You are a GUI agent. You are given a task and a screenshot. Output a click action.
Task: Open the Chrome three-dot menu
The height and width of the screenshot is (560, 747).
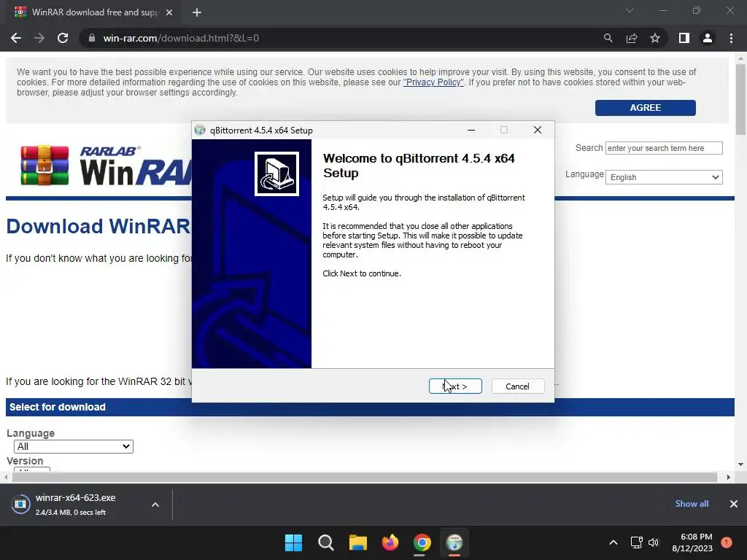pos(731,38)
